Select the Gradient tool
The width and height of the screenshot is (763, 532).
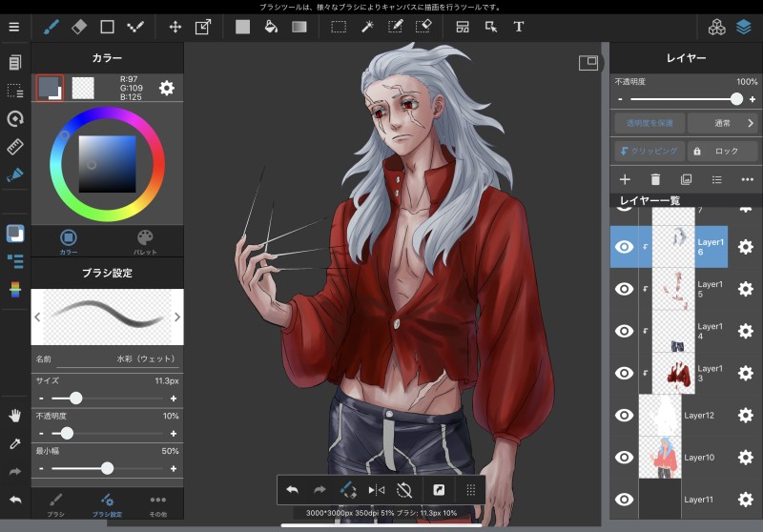click(299, 27)
